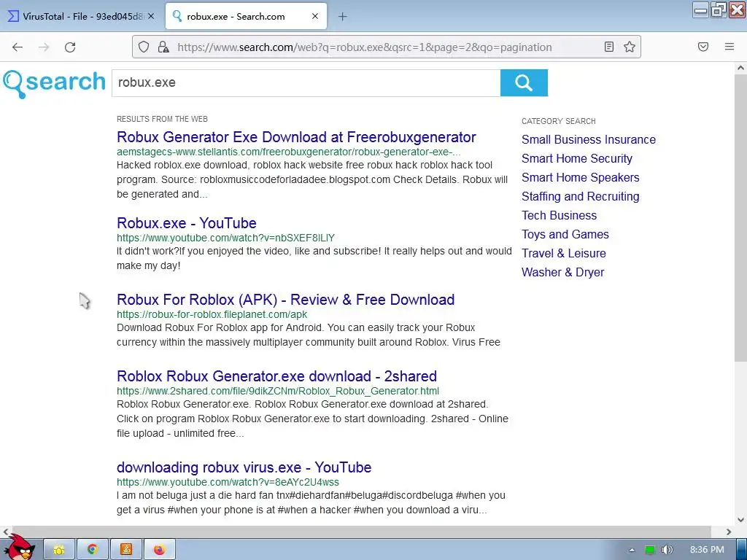View site security padlock info
This screenshot has height=560, width=747.
pos(163,47)
